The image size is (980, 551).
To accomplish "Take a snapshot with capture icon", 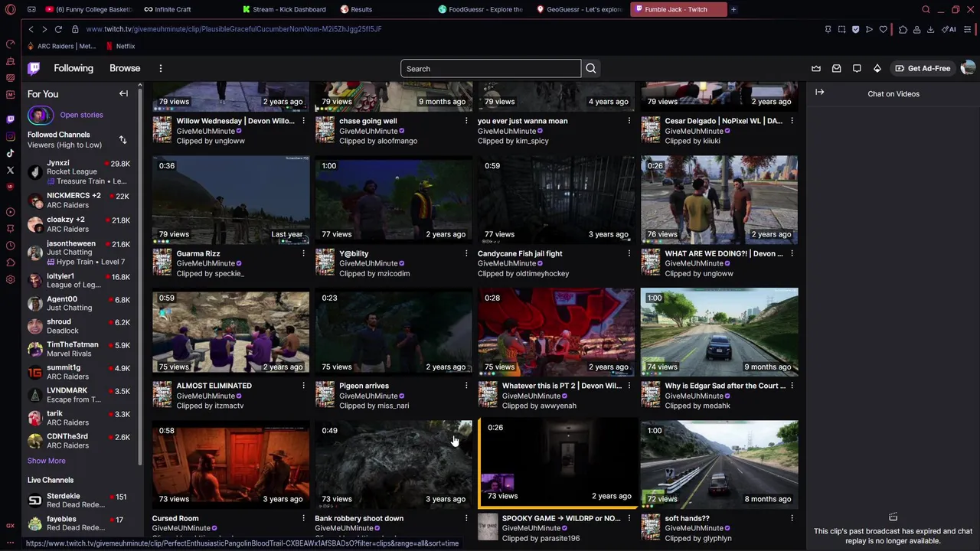I will coord(841,29).
